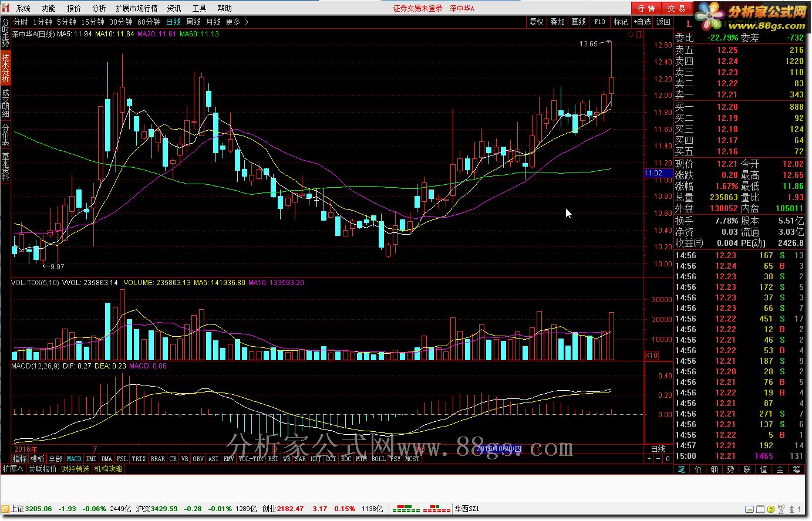Select the 分时 period
Viewport: 812px width, 521px height.
pyautogui.click(x=21, y=22)
